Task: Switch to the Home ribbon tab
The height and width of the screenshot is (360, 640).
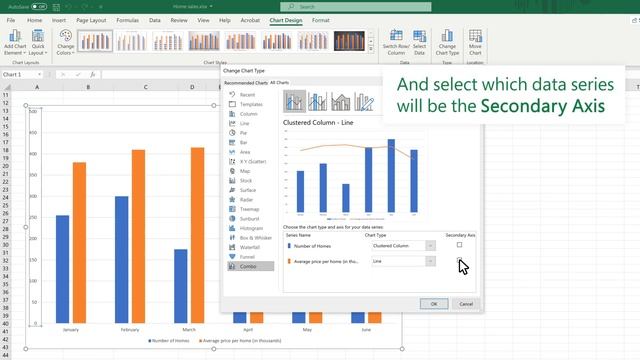Action: coord(34,20)
